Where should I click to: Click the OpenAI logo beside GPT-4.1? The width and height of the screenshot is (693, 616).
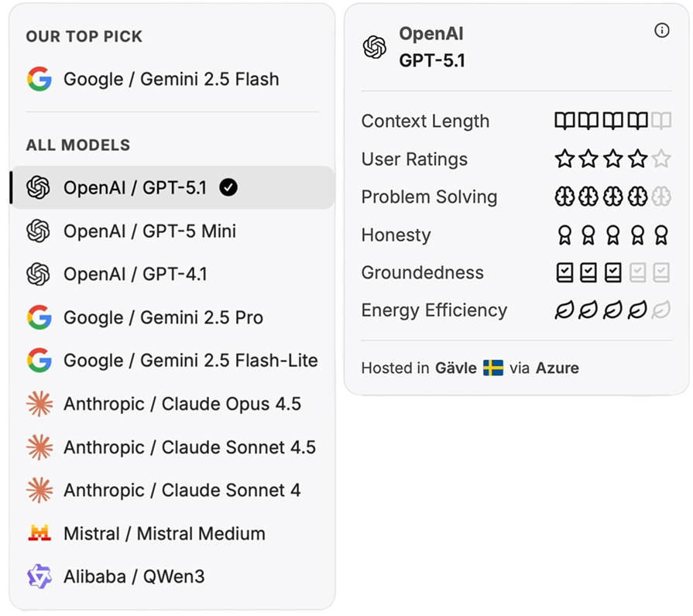39,274
